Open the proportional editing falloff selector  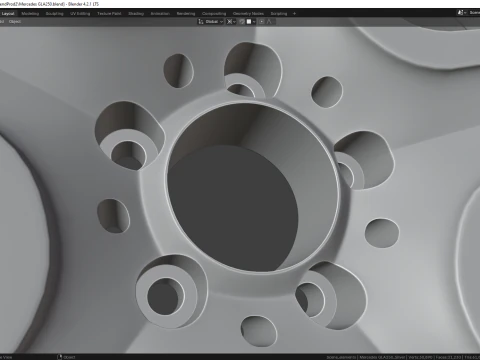coord(269,22)
